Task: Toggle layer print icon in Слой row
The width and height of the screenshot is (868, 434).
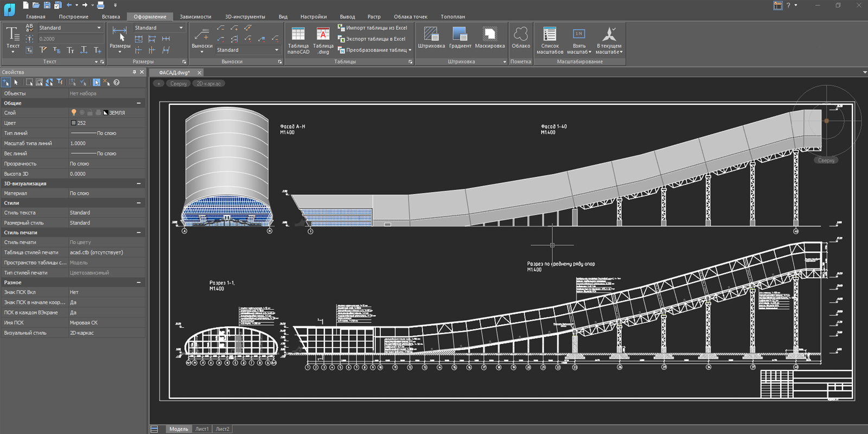Action: 98,112
